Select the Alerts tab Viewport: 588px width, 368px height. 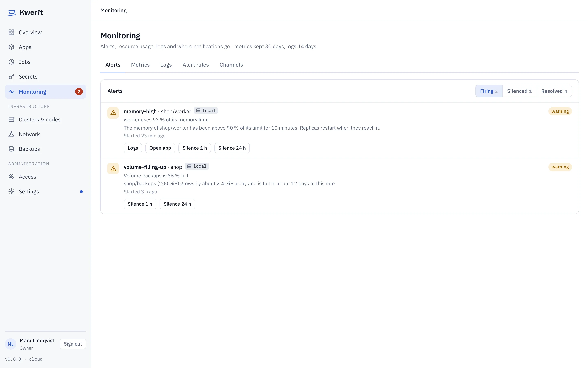(x=113, y=65)
